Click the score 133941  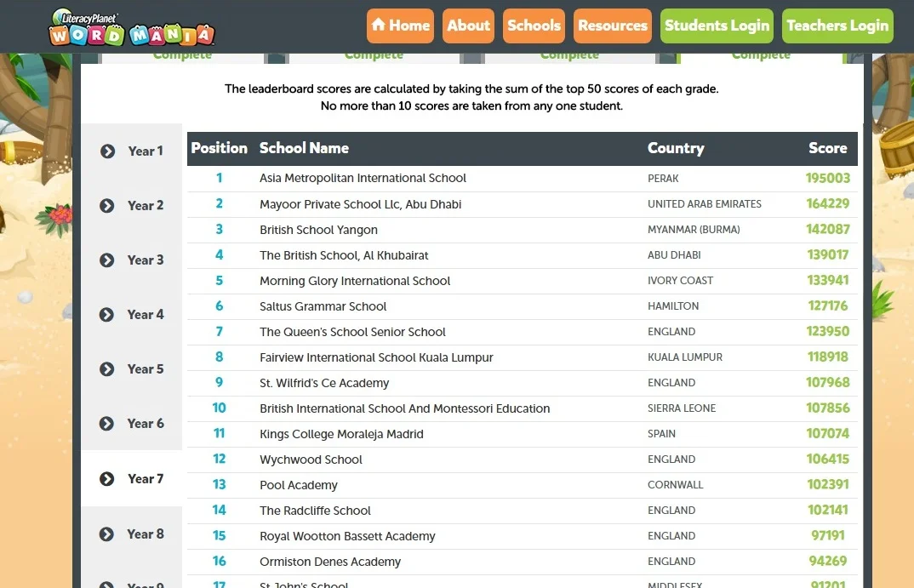(x=828, y=280)
